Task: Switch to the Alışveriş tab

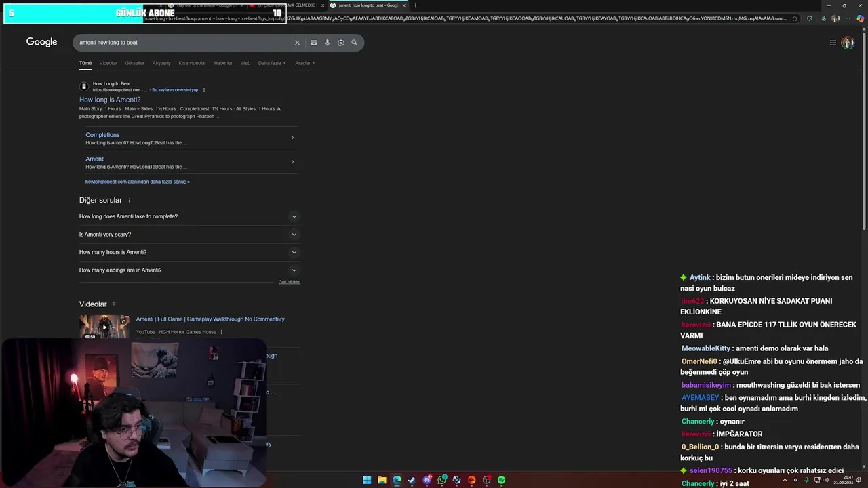Action: (161, 63)
